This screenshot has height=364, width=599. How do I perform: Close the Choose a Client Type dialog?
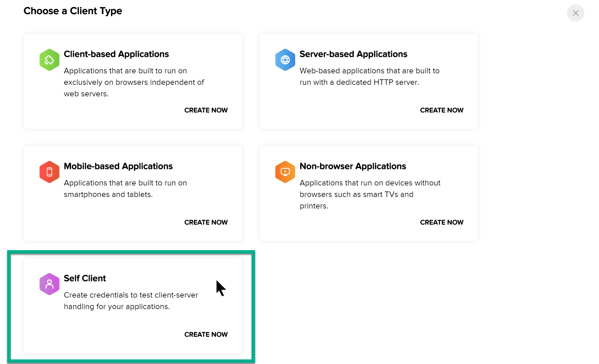pyautogui.click(x=575, y=13)
